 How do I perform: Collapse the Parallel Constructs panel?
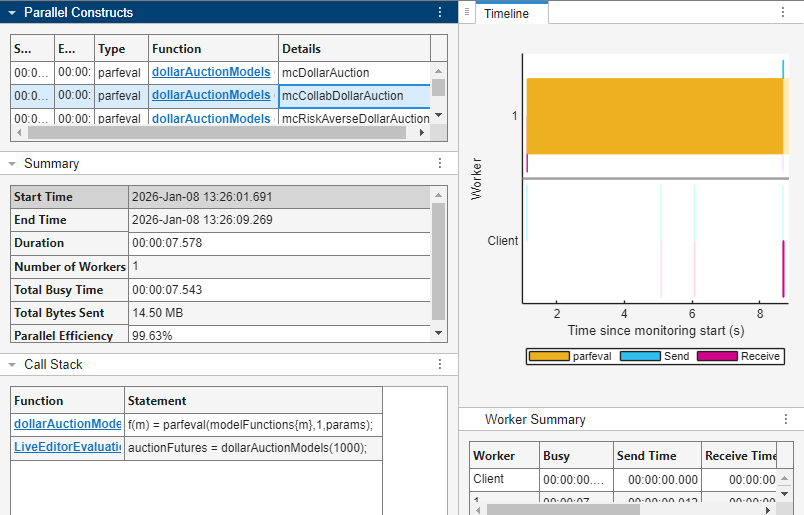pyautogui.click(x=12, y=13)
